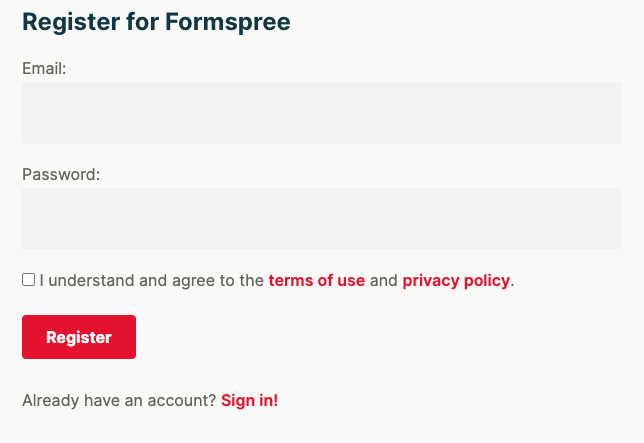Click the Email input field
644x443 pixels.
point(321,113)
